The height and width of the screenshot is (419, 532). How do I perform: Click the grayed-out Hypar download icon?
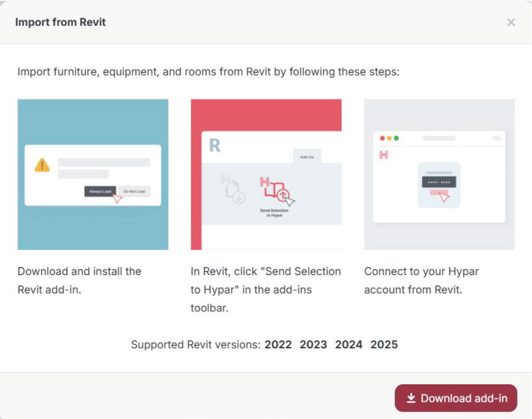(x=234, y=189)
